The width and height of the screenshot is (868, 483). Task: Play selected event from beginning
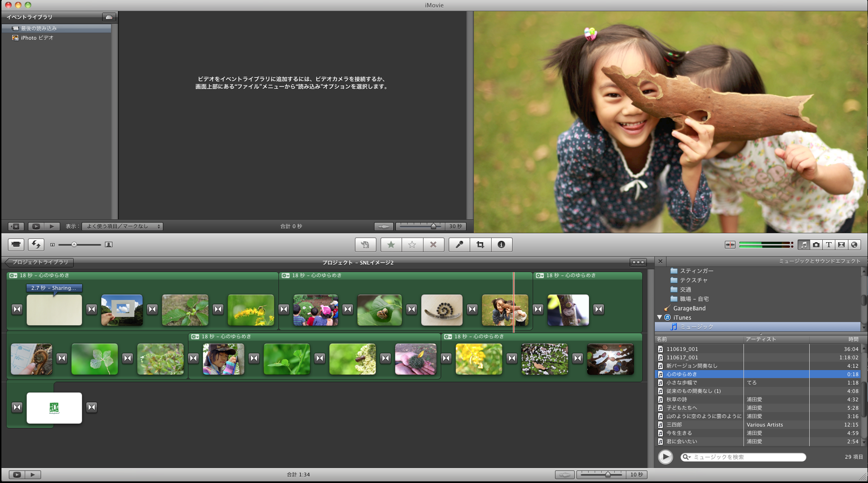point(52,226)
